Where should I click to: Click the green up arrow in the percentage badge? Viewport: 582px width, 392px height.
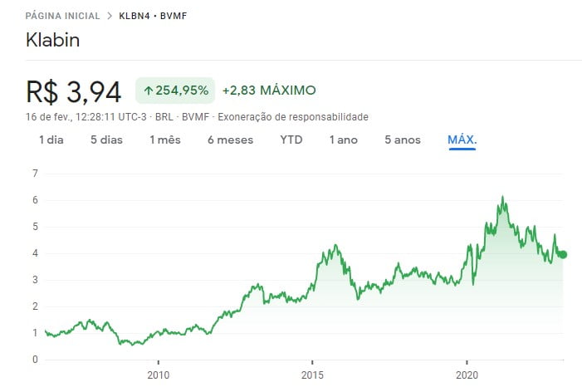click(x=149, y=91)
